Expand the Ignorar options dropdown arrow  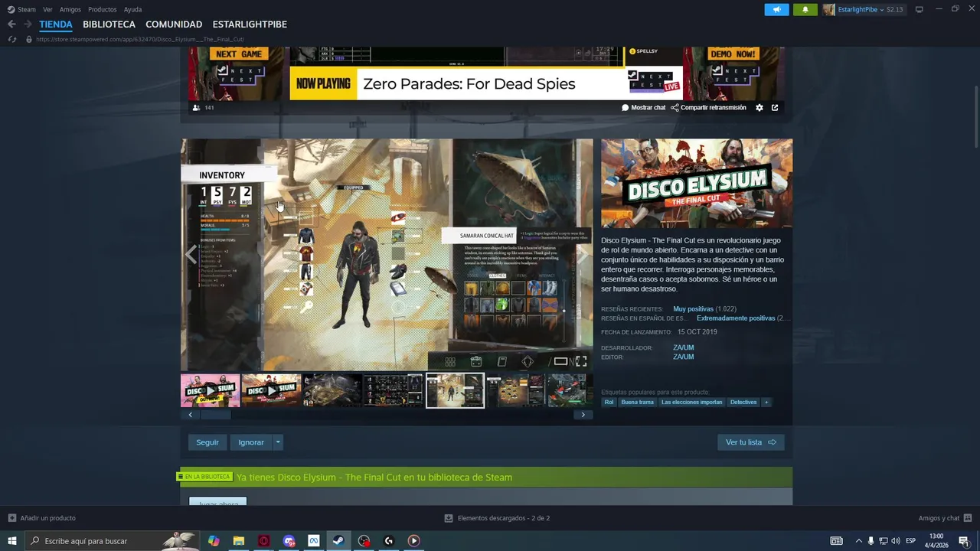[278, 442]
